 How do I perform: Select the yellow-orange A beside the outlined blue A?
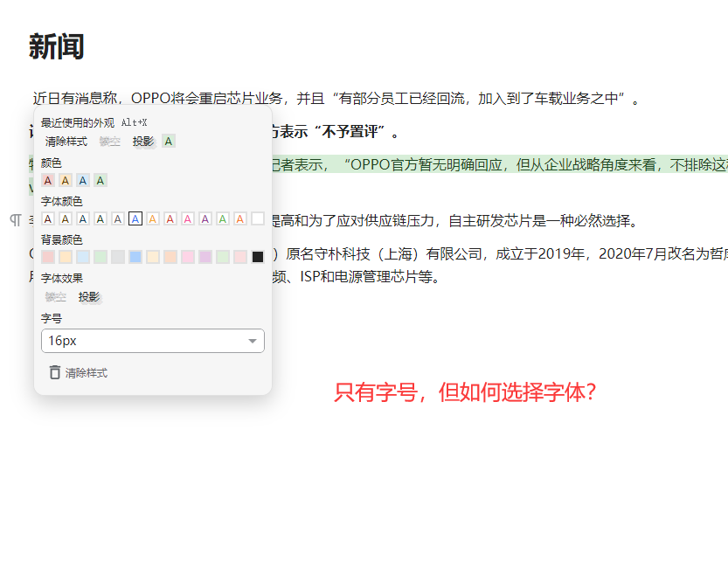coord(153,218)
